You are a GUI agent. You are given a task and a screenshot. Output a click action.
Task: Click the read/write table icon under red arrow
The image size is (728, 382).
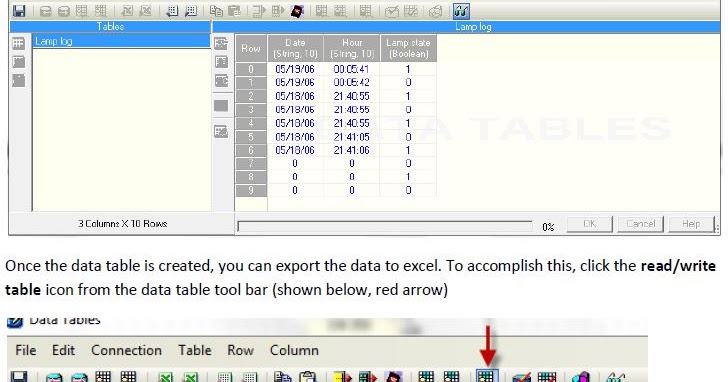pos(487,376)
